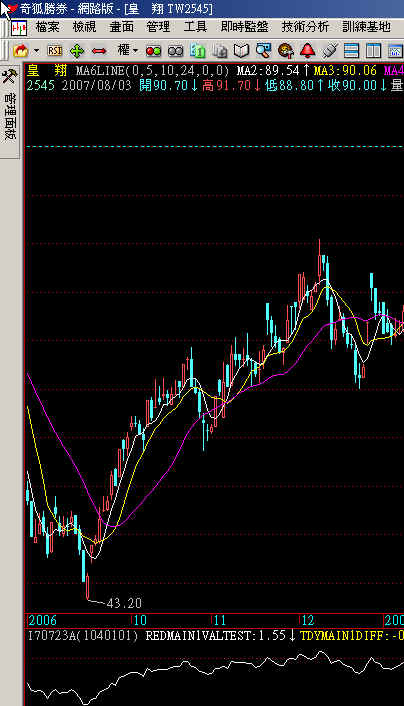Click the green four-way arrows icon
Screen dimensions: 404x706
click(77, 51)
